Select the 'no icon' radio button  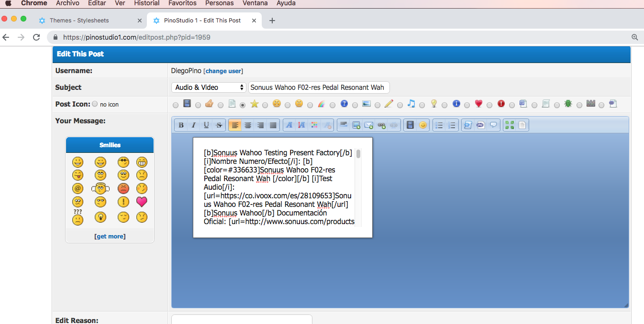95,104
